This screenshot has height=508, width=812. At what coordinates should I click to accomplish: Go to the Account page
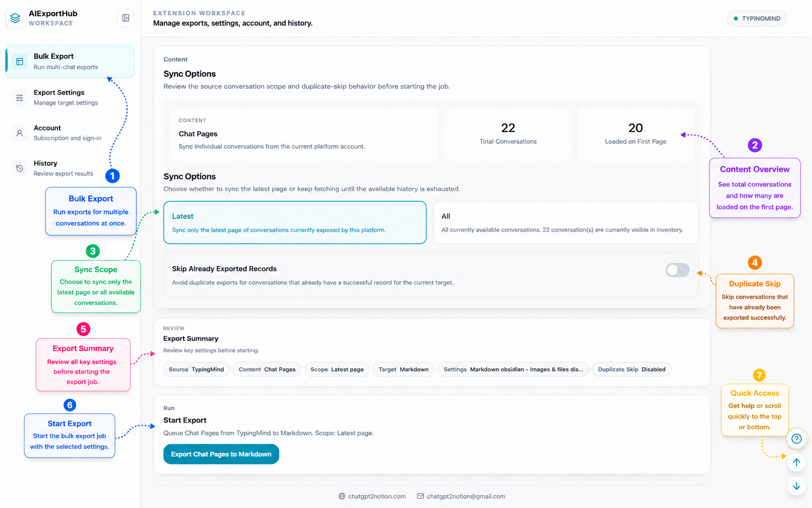pos(70,133)
